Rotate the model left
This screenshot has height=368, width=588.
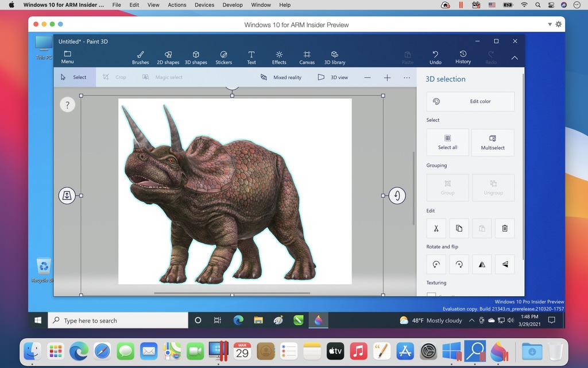(436, 264)
